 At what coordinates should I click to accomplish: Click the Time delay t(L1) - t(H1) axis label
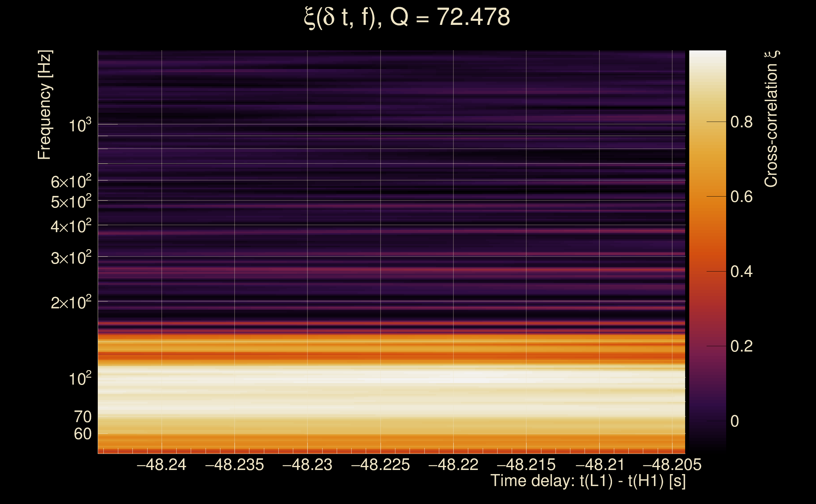(x=588, y=481)
